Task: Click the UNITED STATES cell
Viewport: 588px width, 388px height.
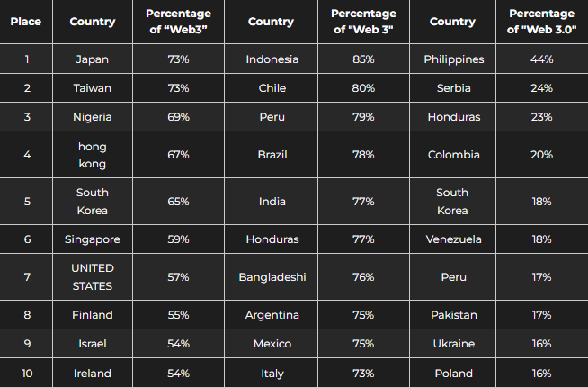Action: pos(93,277)
